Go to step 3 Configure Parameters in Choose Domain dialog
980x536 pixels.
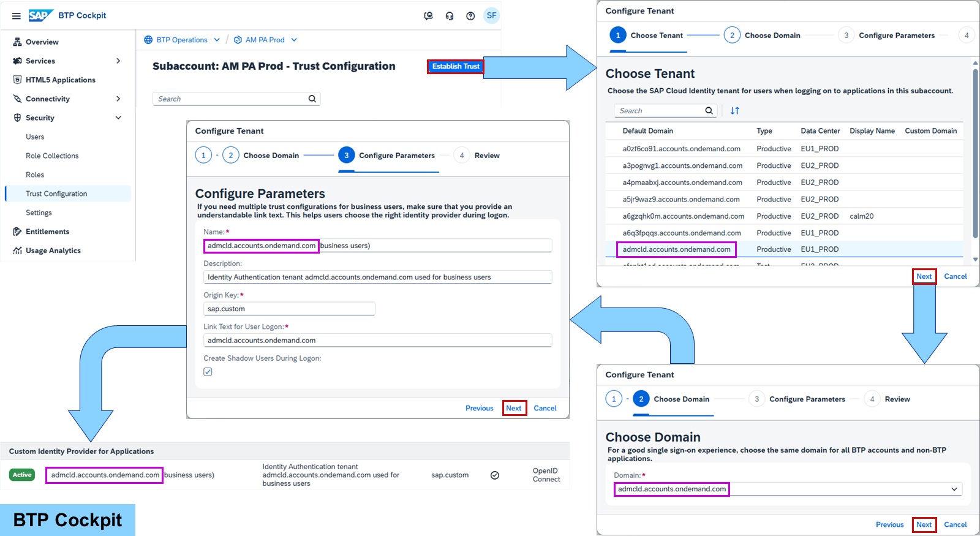pos(797,399)
